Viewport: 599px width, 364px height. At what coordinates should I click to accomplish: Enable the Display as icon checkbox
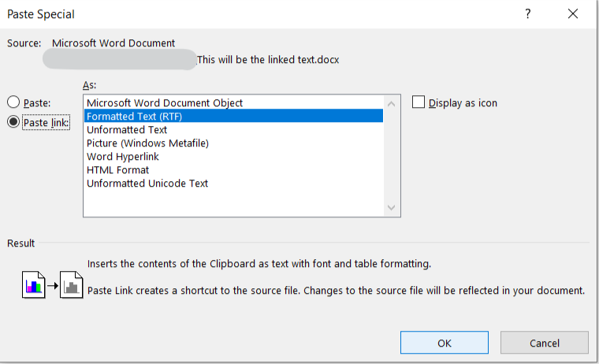coord(419,102)
